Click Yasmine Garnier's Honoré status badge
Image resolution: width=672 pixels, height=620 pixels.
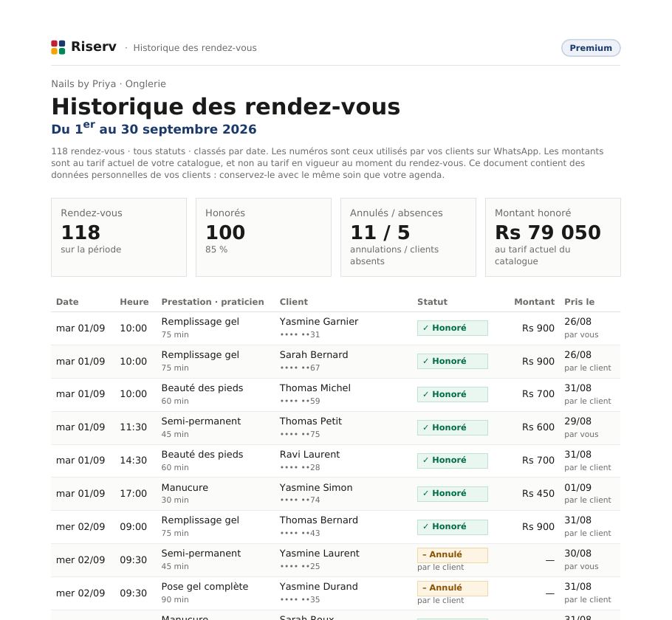[x=452, y=328]
